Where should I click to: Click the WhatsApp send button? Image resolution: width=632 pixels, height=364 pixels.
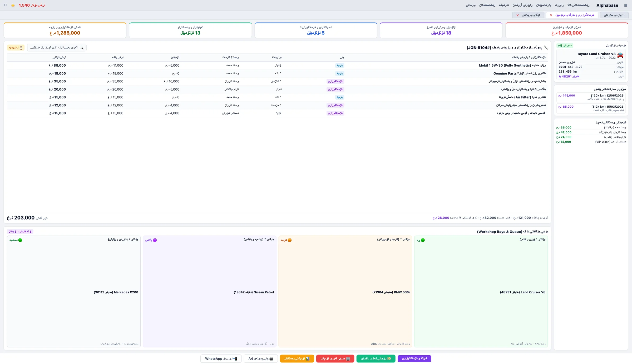221,358
